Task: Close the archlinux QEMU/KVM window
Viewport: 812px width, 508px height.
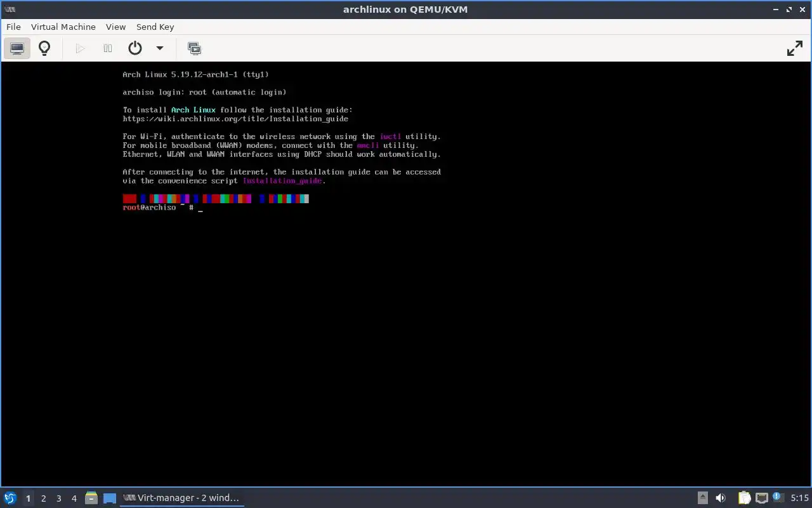Action: (x=802, y=10)
